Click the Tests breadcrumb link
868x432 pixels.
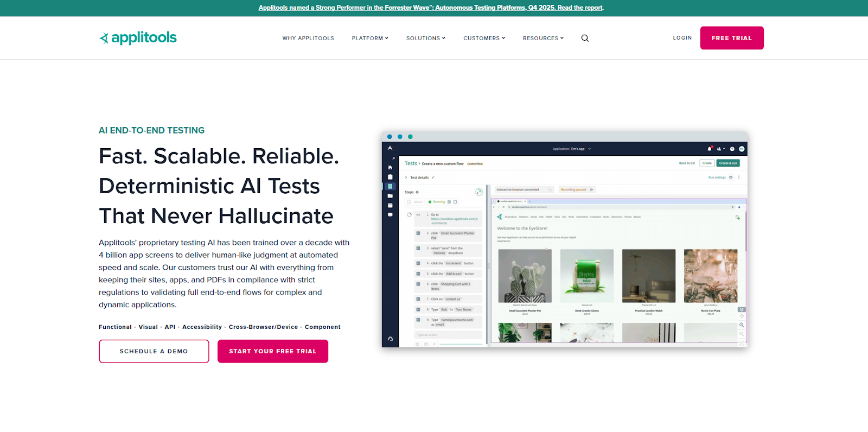(411, 163)
